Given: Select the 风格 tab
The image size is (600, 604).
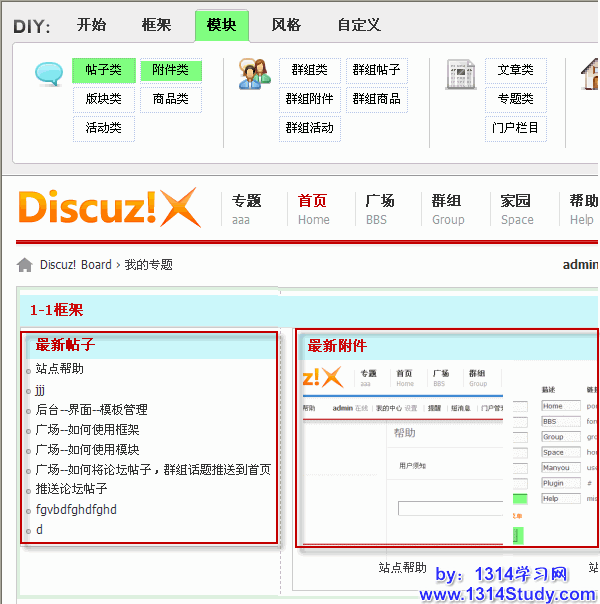Looking at the screenshot, I should coord(286,25).
